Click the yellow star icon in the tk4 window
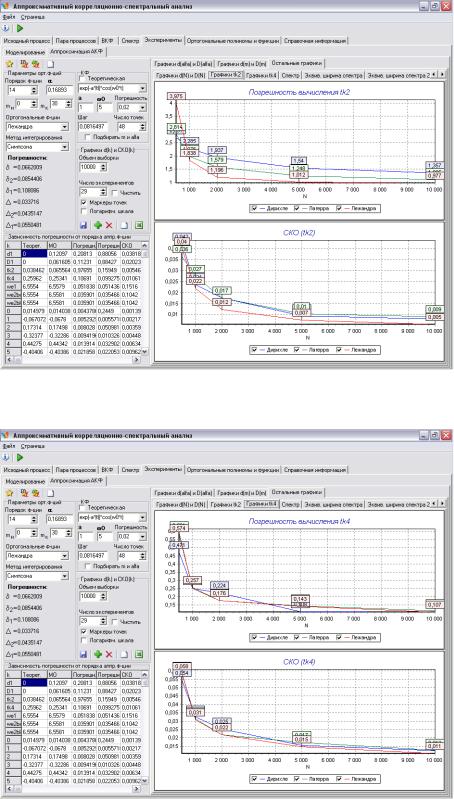This screenshot has width=454, height=799. click(x=9, y=493)
